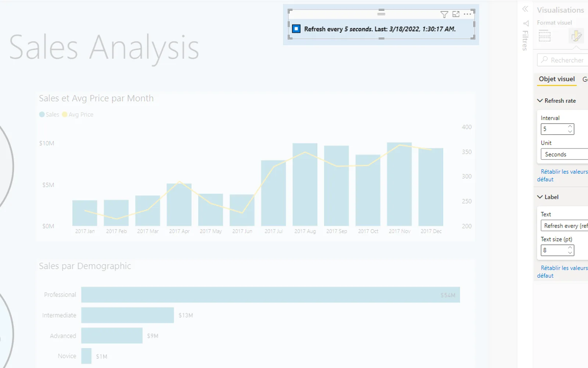Open the Filtres pane icon
Image resolution: width=588 pixels, height=368 pixels.
(526, 24)
